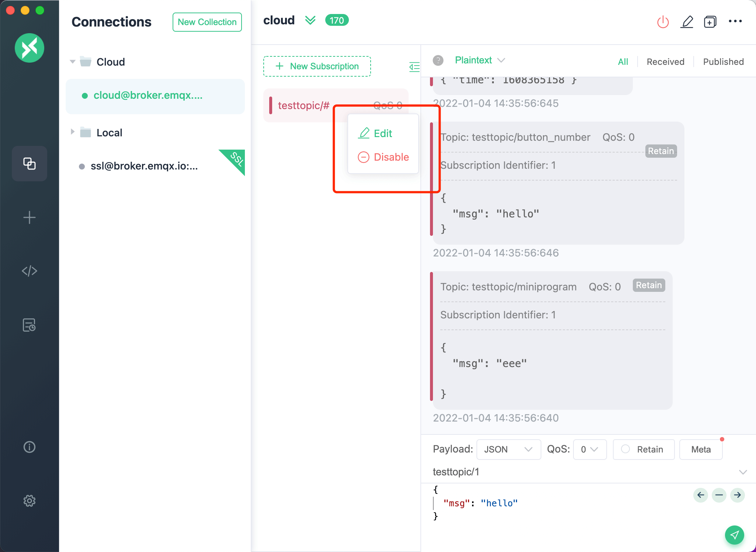The height and width of the screenshot is (552, 756).
Task: Open the Plaintext format dropdown
Action: (x=479, y=60)
